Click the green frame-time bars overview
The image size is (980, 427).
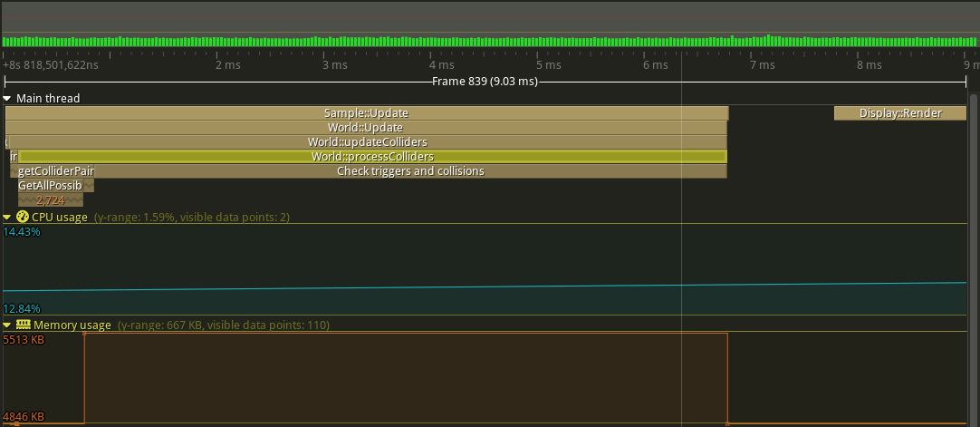click(490, 42)
